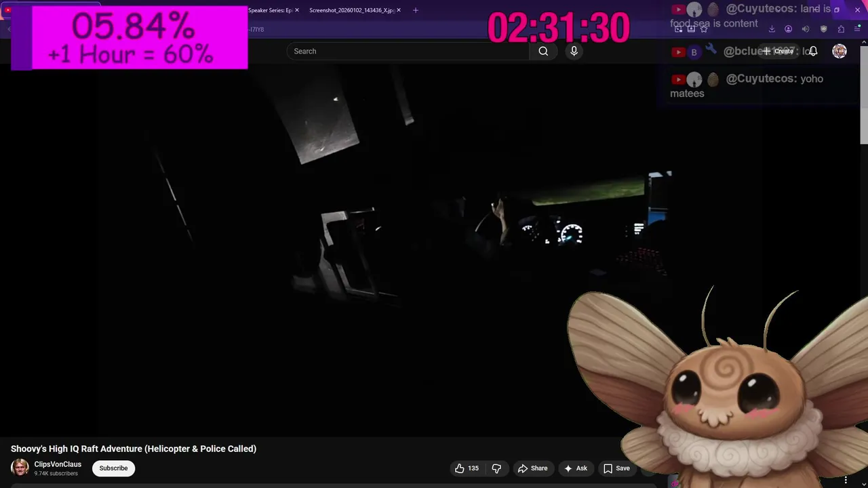Viewport: 868px width, 488px height.
Task: Focus the YouTube Search input field
Action: [408, 51]
